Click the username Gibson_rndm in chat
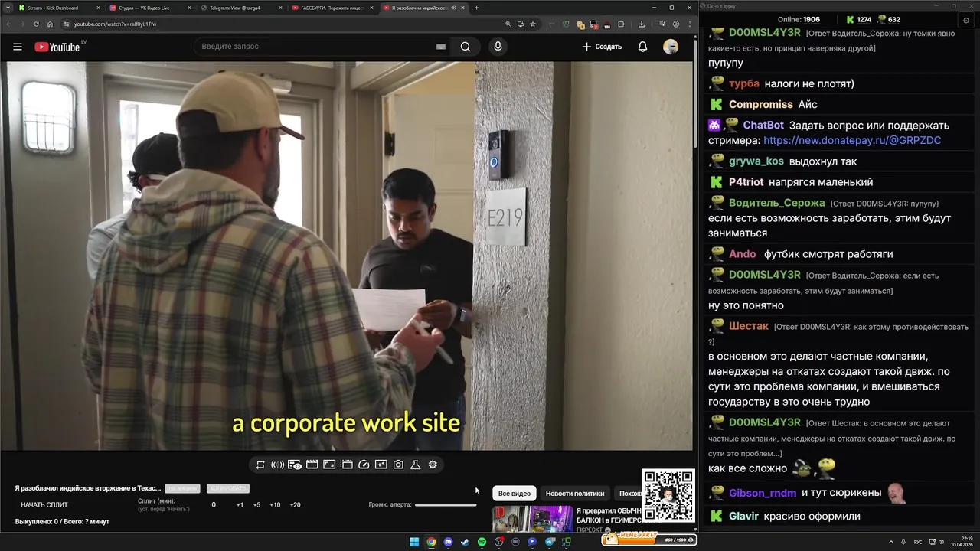The height and width of the screenshot is (551, 980). [x=763, y=493]
